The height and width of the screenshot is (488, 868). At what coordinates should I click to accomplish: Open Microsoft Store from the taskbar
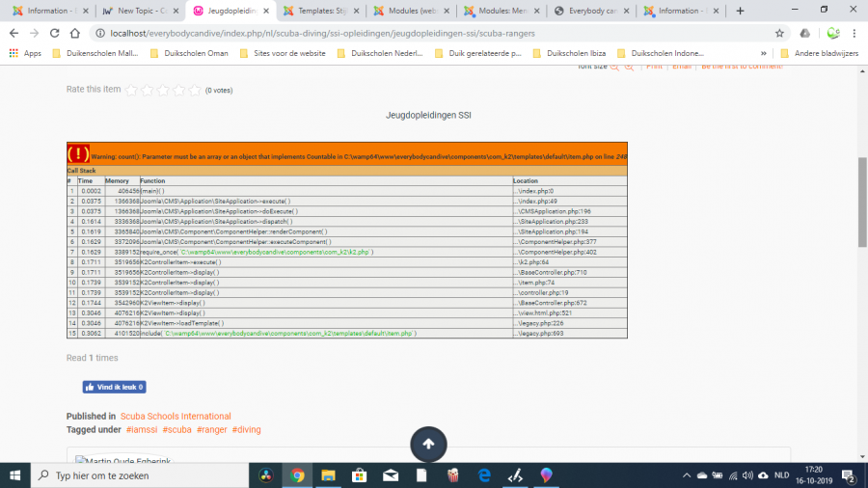tap(360, 475)
